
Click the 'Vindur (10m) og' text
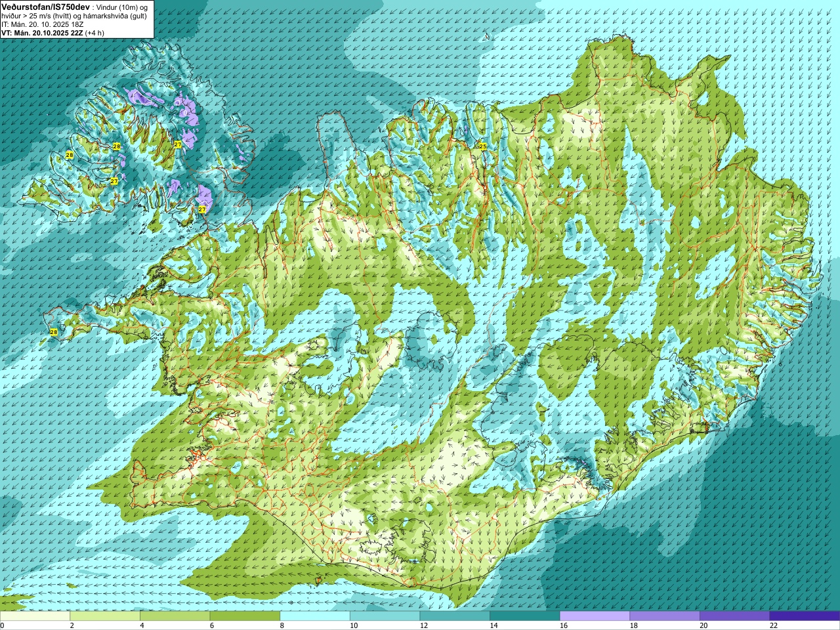point(121,7)
